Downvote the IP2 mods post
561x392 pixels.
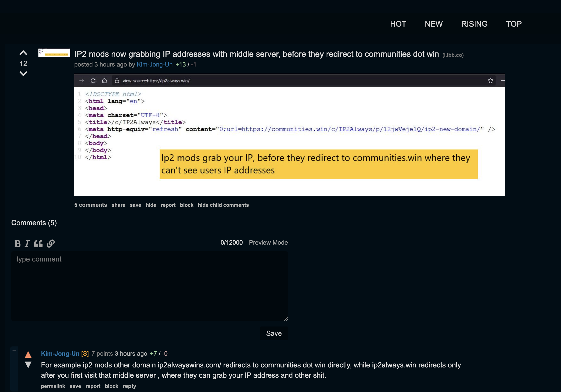coord(23,74)
